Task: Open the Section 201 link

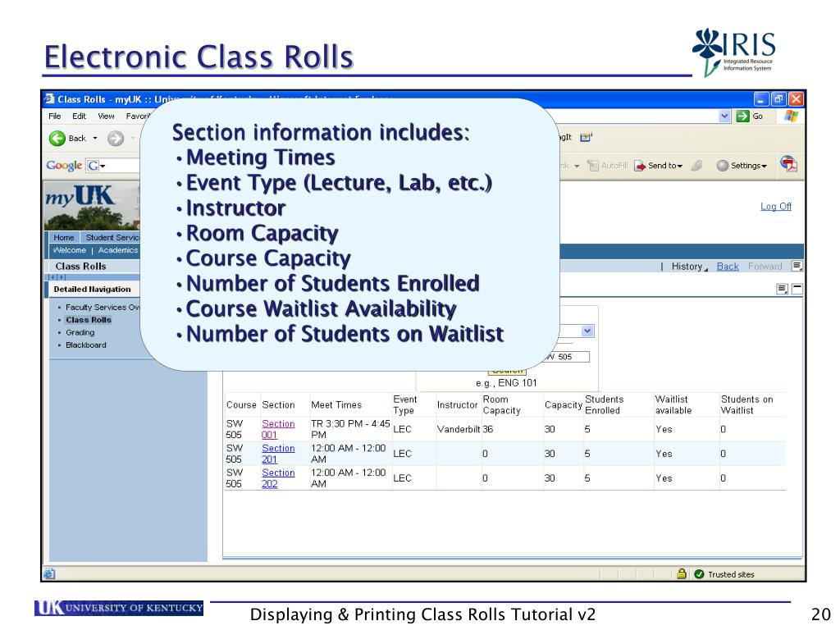Action: pos(278,454)
